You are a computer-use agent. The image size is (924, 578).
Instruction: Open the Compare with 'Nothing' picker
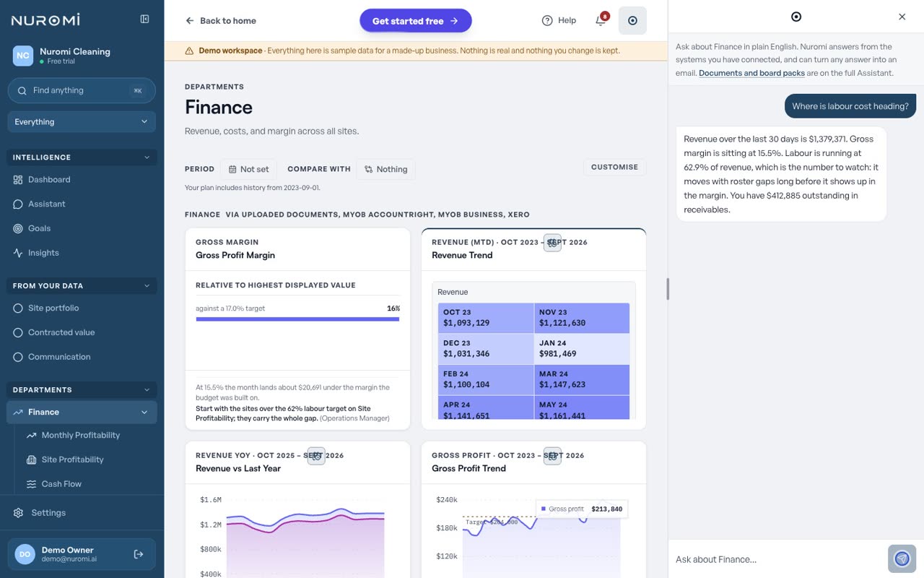coord(385,169)
